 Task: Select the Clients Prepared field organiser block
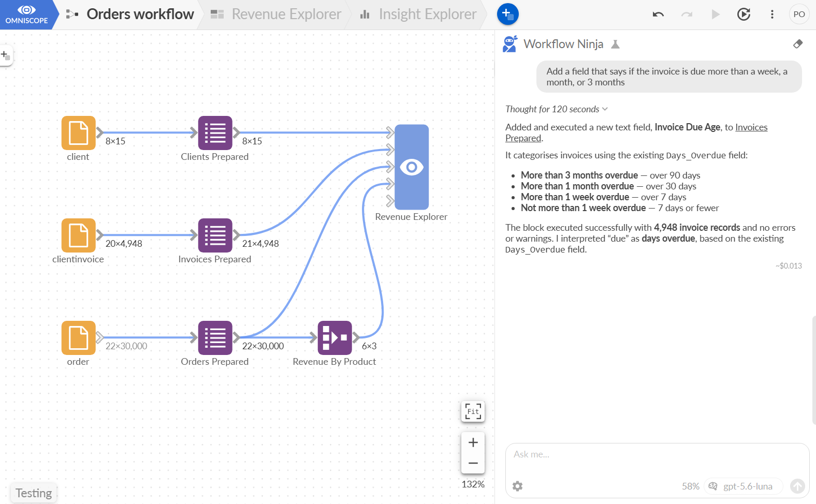pyautogui.click(x=215, y=133)
